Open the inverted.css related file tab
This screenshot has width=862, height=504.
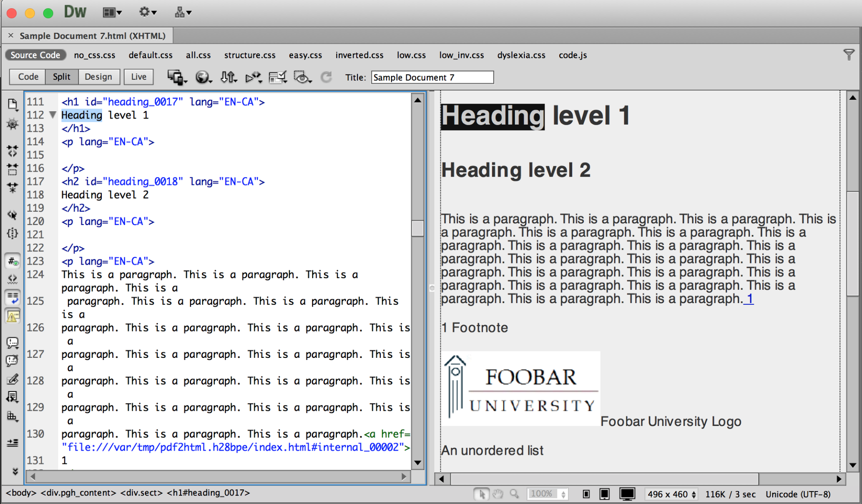click(359, 55)
